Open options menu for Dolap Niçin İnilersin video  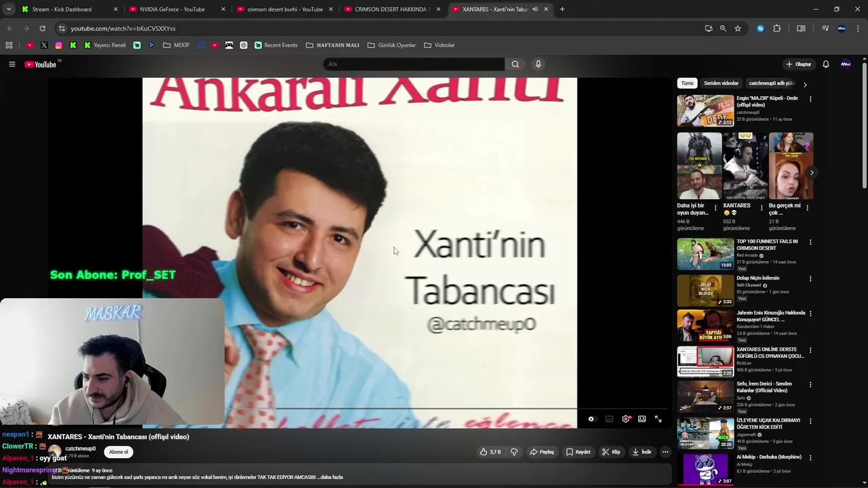click(x=810, y=279)
